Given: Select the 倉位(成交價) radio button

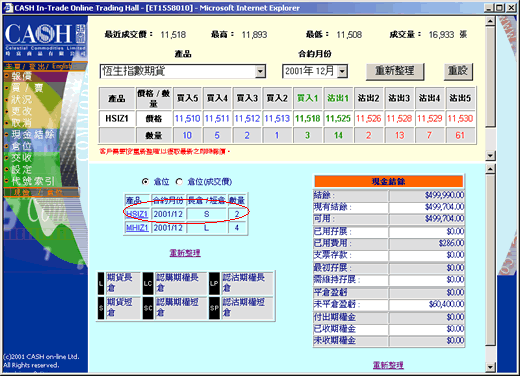Looking at the screenshot, I should click(179, 182).
